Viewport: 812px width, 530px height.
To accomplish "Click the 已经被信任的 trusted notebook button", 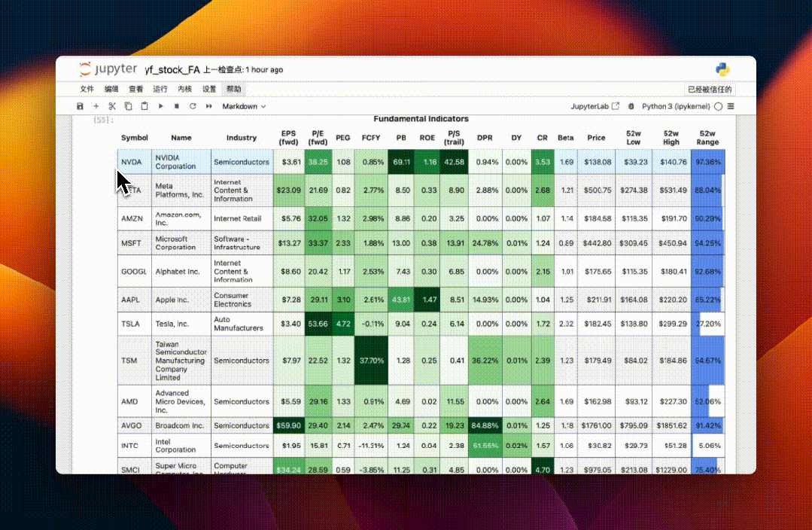I will pyautogui.click(x=710, y=89).
